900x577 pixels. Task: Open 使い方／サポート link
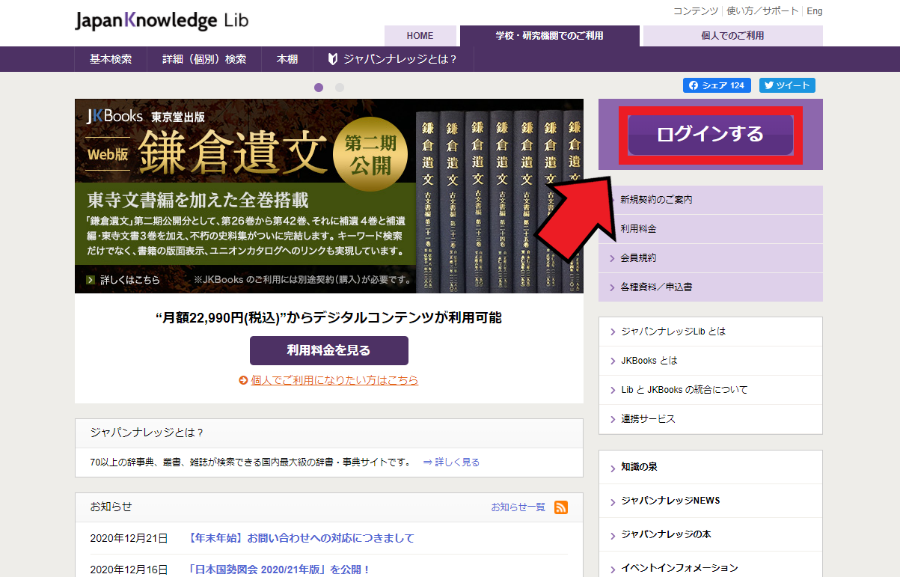click(762, 11)
